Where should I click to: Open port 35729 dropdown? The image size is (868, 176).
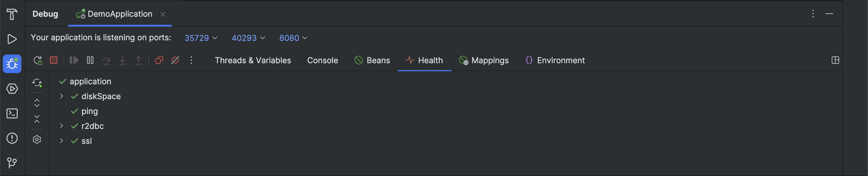point(201,38)
